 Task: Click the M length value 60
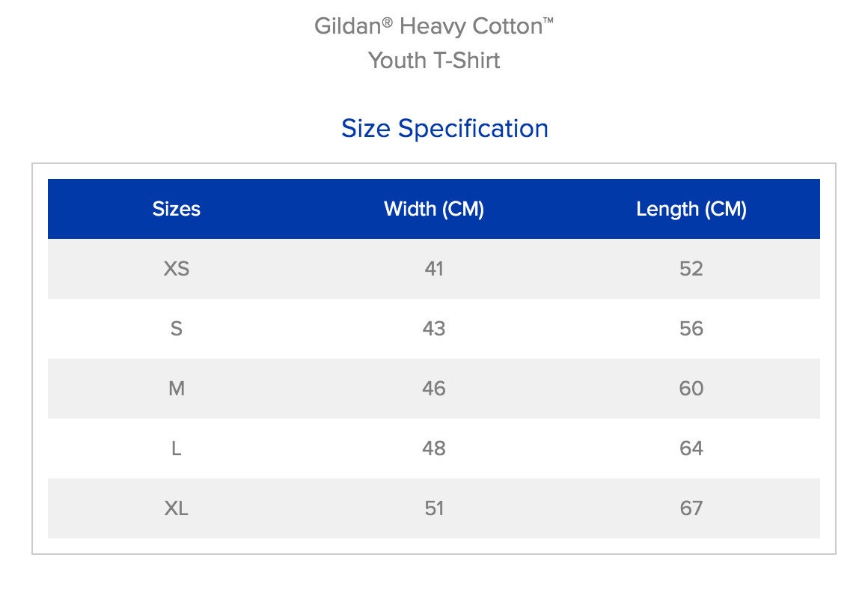[x=691, y=389]
